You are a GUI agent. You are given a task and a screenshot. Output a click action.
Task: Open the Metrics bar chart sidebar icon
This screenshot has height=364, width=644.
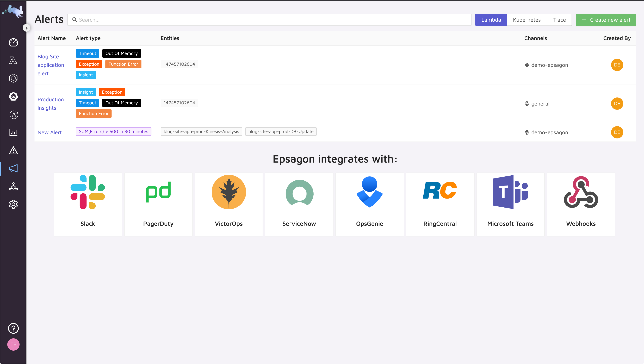13,132
